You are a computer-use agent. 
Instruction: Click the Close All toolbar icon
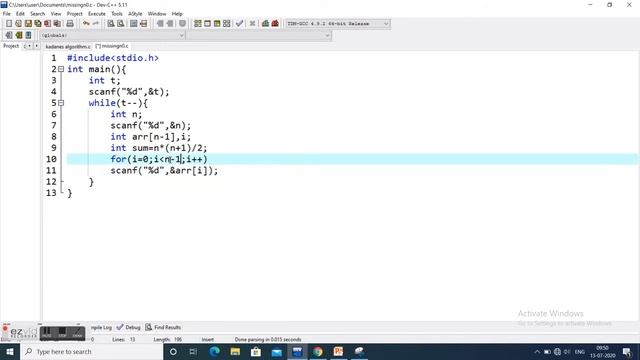click(58, 24)
